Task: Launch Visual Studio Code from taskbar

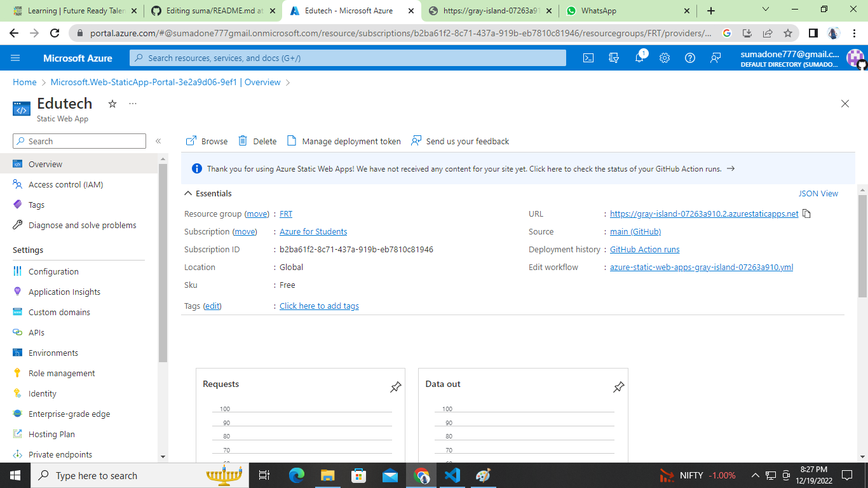Action: pos(452,475)
